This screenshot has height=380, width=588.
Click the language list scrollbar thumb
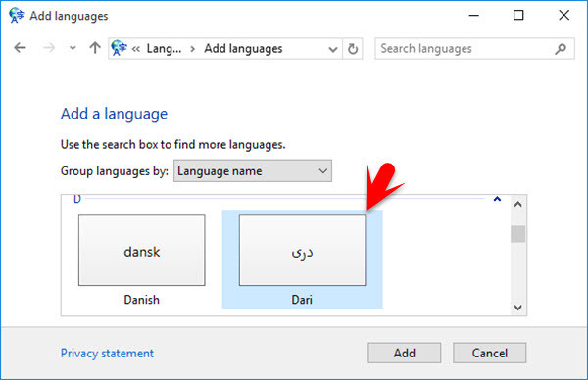coord(517,234)
